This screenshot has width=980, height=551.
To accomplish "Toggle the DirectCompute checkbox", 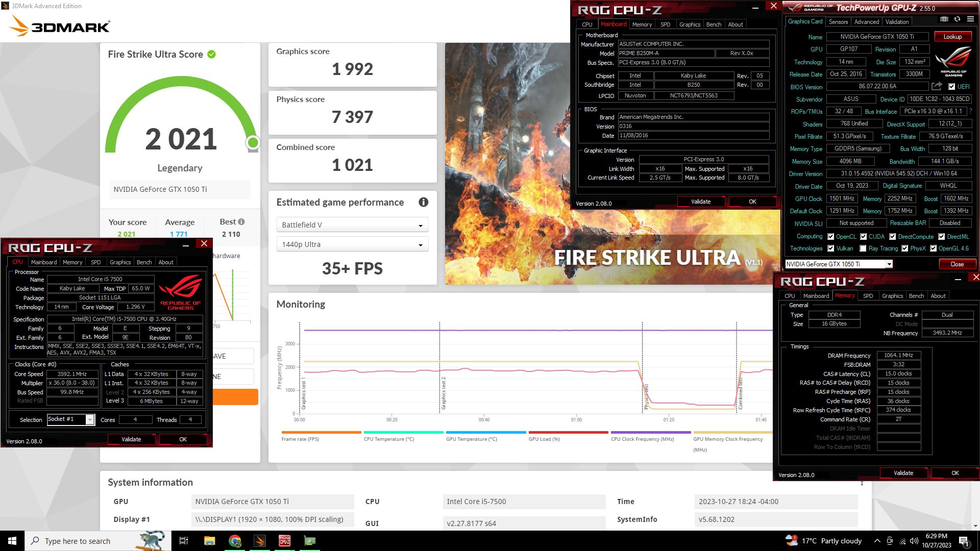I will tap(893, 237).
